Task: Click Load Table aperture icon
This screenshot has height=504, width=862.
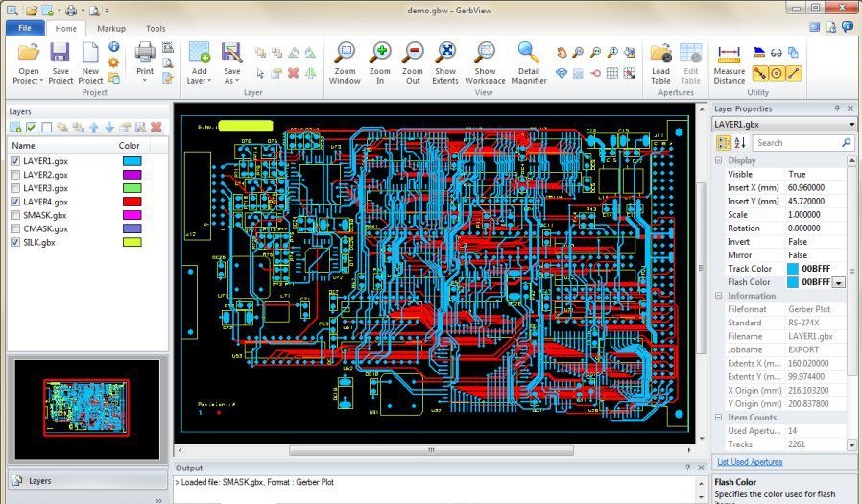Action: point(660,53)
